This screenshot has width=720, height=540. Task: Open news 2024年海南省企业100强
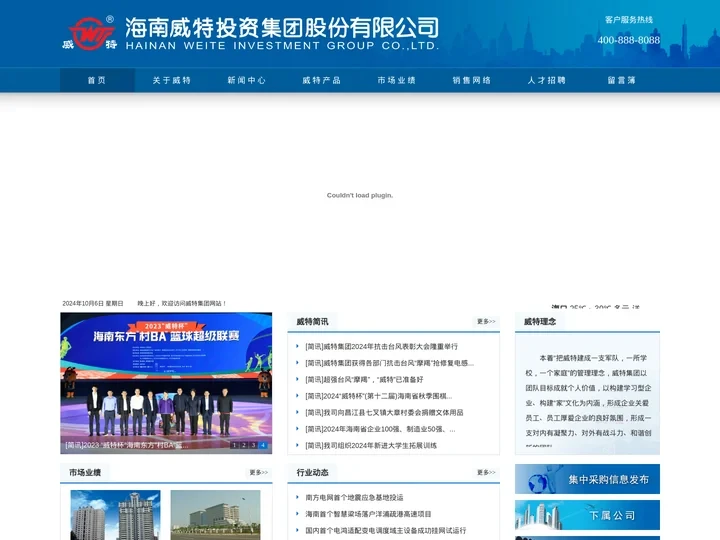point(380,429)
